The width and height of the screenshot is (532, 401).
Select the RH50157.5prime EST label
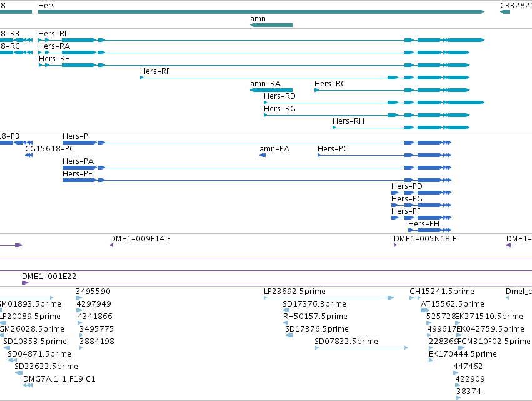(x=315, y=317)
